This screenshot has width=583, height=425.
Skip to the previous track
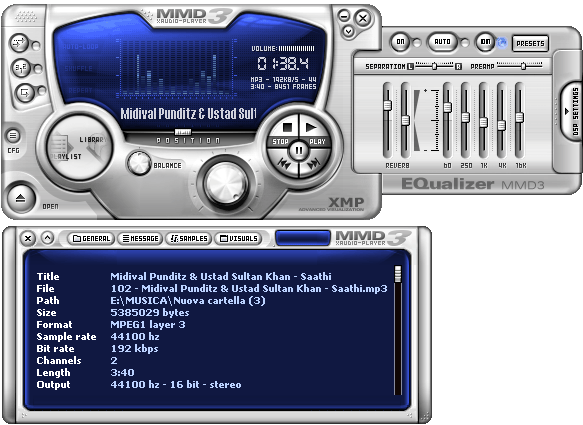tap(284, 164)
